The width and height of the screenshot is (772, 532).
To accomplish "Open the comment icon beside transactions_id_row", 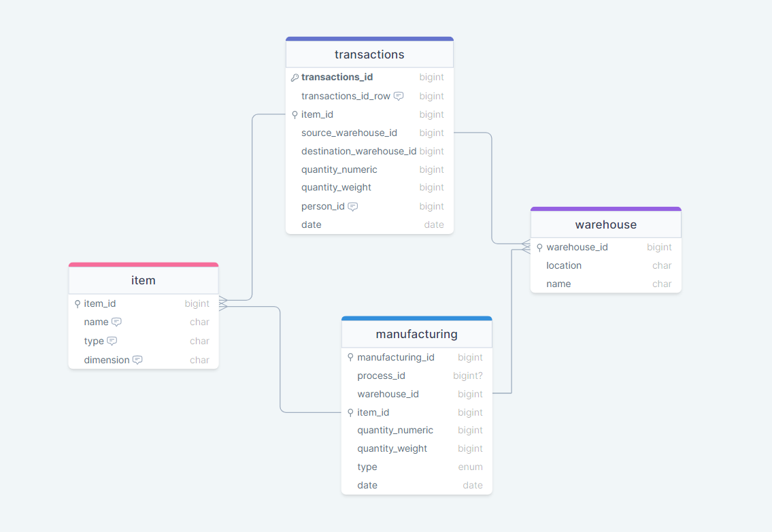I will click(x=398, y=96).
